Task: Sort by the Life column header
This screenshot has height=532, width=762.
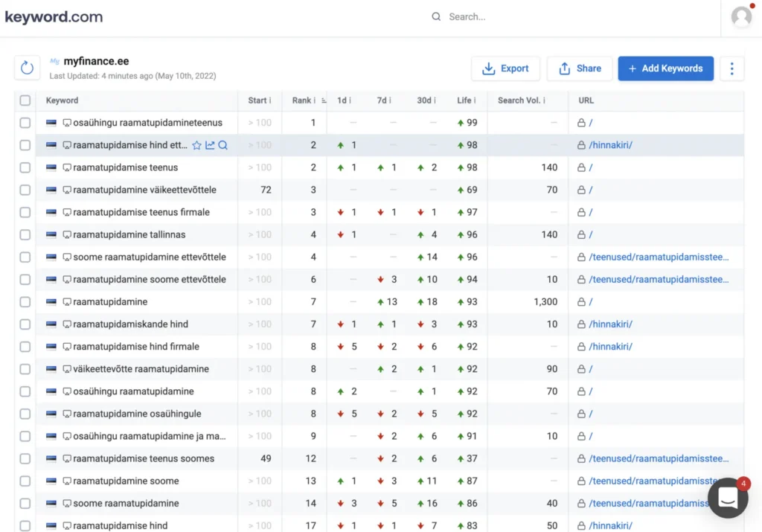Action: tap(464, 100)
